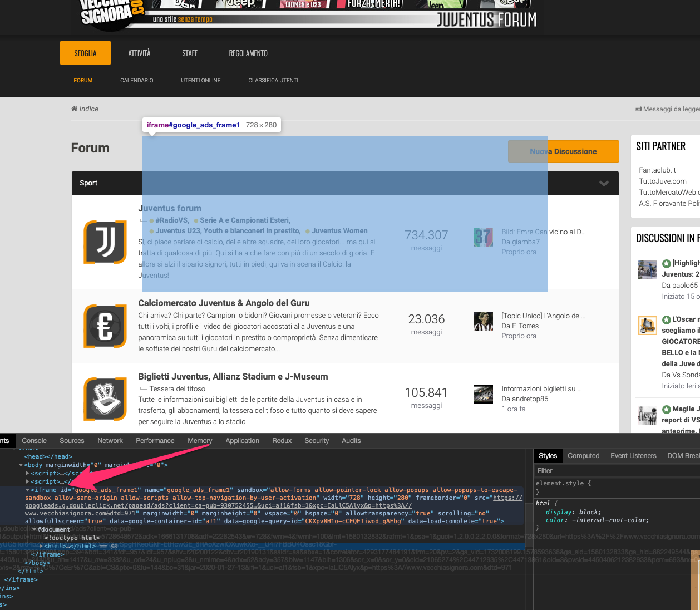Collapse the body element node
Viewport: 700px width, 610px height.
click(21, 465)
